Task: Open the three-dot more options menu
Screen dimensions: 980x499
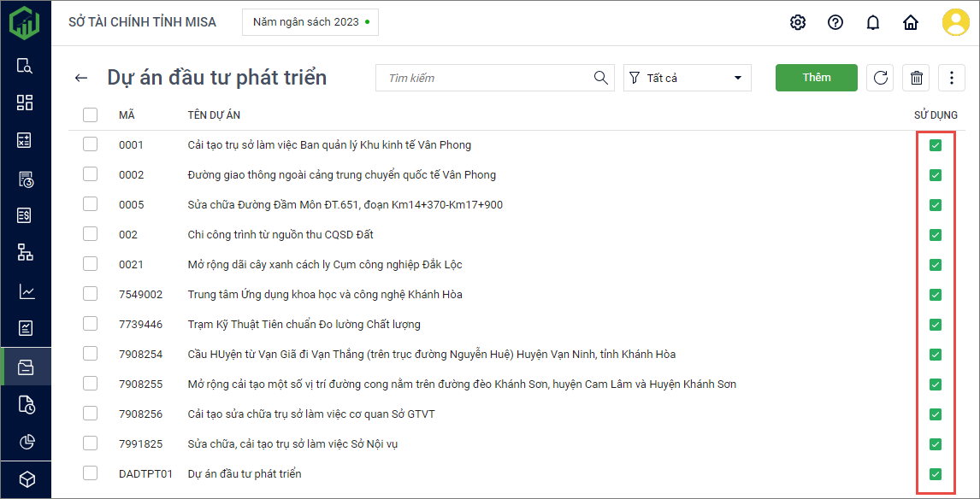Action: pos(952,78)
